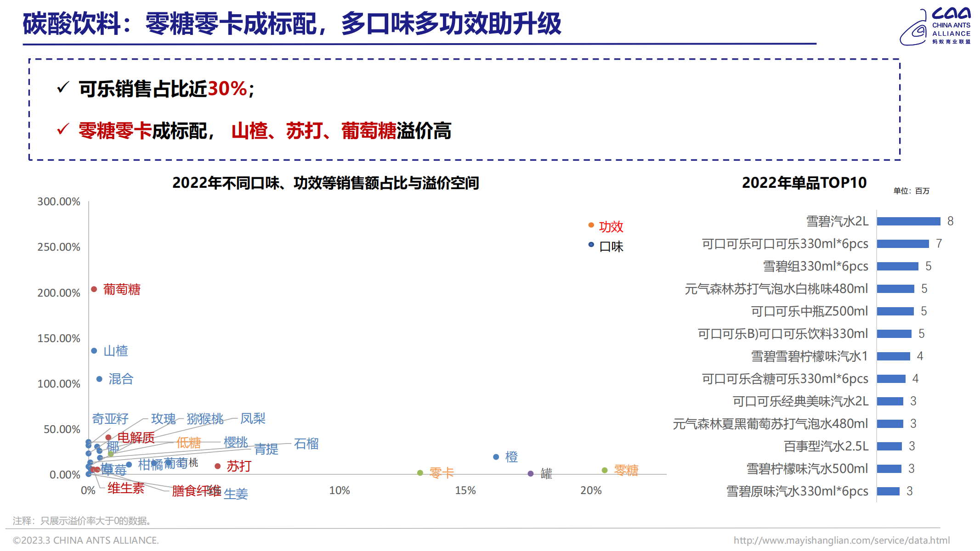This screenshot has height=551, width=980.
Task: Click the text 可乐销售占比近30%
Action: 163,89
